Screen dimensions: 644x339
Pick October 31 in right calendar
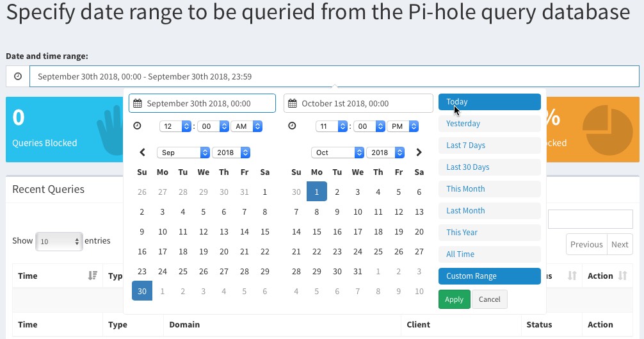358,271
